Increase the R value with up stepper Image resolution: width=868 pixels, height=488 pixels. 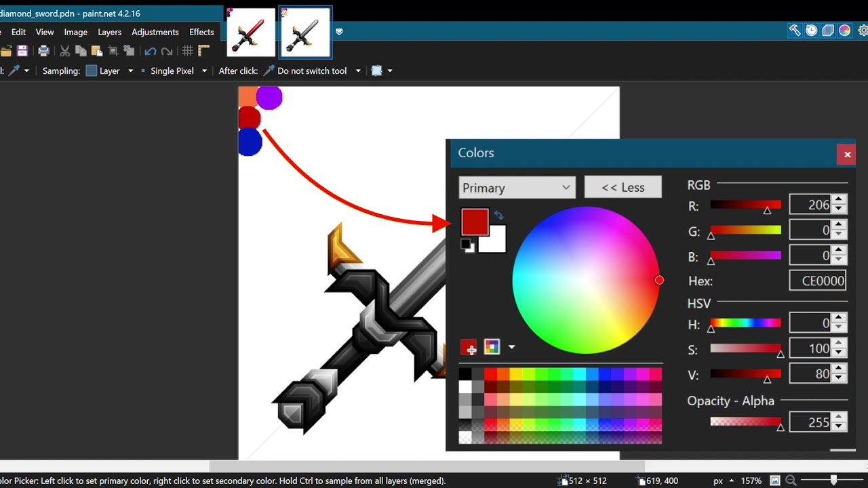(x=840, y=199)
